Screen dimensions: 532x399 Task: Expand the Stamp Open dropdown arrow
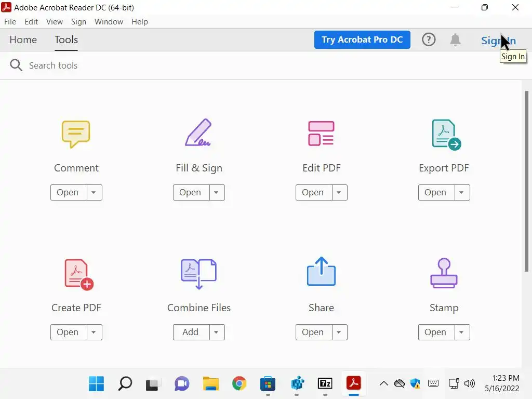click(x=462, y=332)
